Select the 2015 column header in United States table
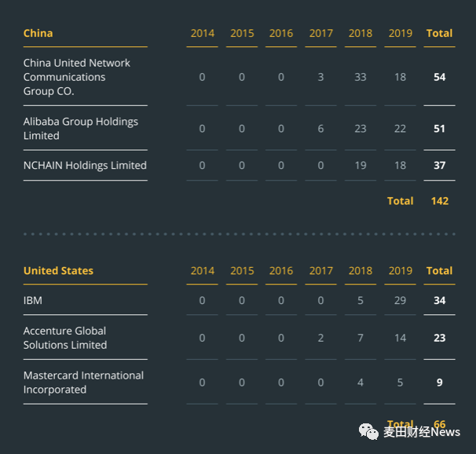Viewport: 476px width, 454px height. tap(242, 270)
